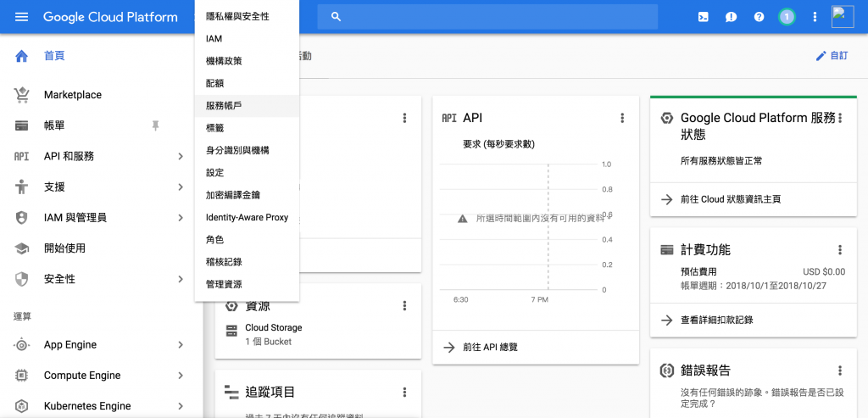Screen dimensions: 868x418
Task: Open the header three-dot settings menu
Action: (x=815, y=17)
